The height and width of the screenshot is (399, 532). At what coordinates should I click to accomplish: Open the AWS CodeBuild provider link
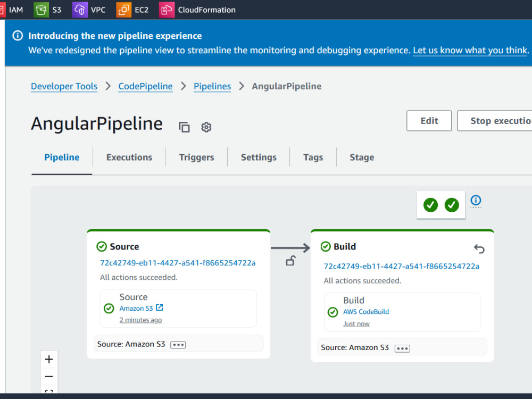(x=366, y=312)
